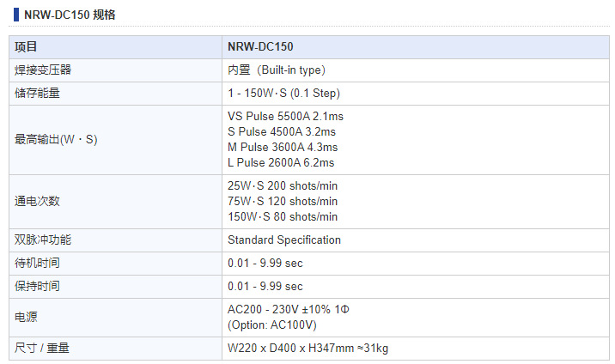This screenshot has height=364, width=615.
Task: Select the 焊接变压器 row label
Action: point(38,70)
